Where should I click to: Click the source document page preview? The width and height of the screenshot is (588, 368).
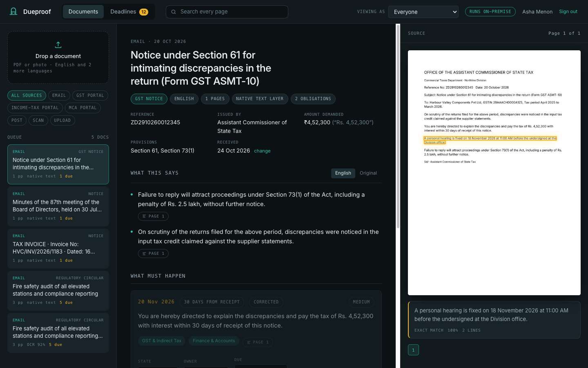tap(494, 173)
